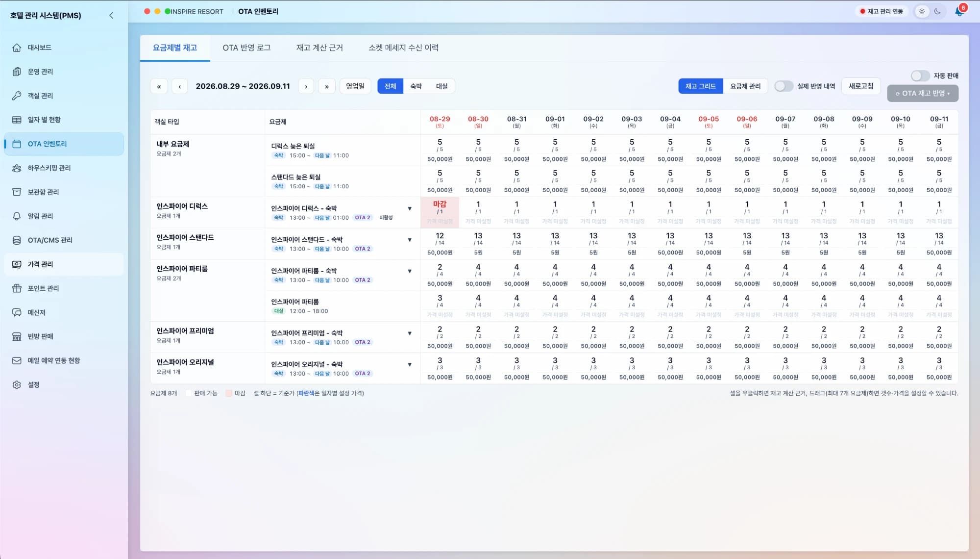The width and height of the screenshot is (980, 559).
Task: Expand 인스파이어 파티룸 - 숙박 rate row
Action: 410,271
